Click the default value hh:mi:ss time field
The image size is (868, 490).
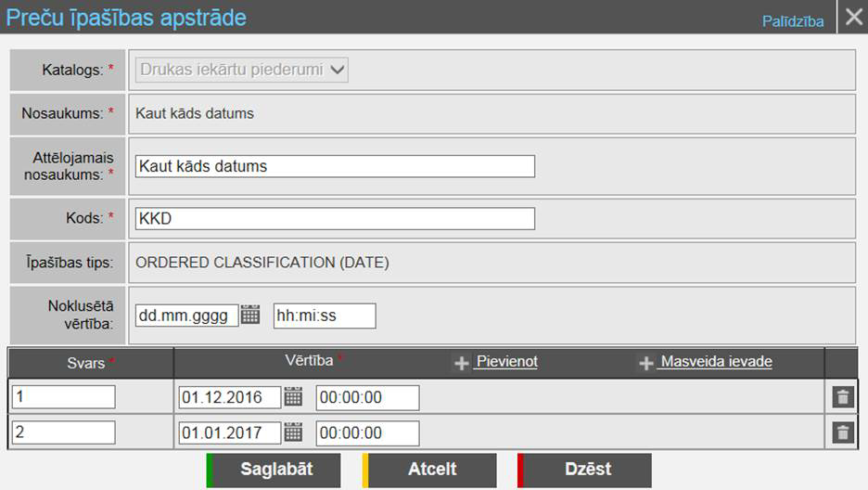325,316
